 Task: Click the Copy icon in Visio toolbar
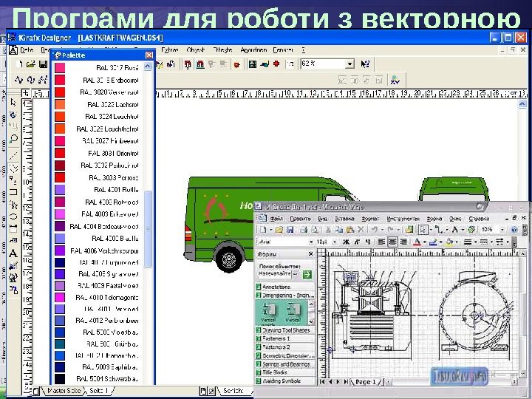click(x=339, y=230)
